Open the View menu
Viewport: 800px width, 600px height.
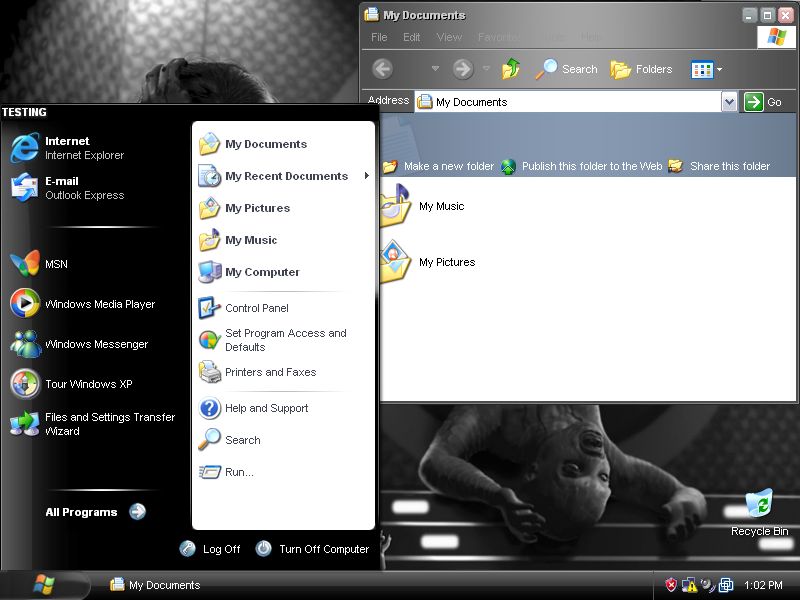coord(449,37)
